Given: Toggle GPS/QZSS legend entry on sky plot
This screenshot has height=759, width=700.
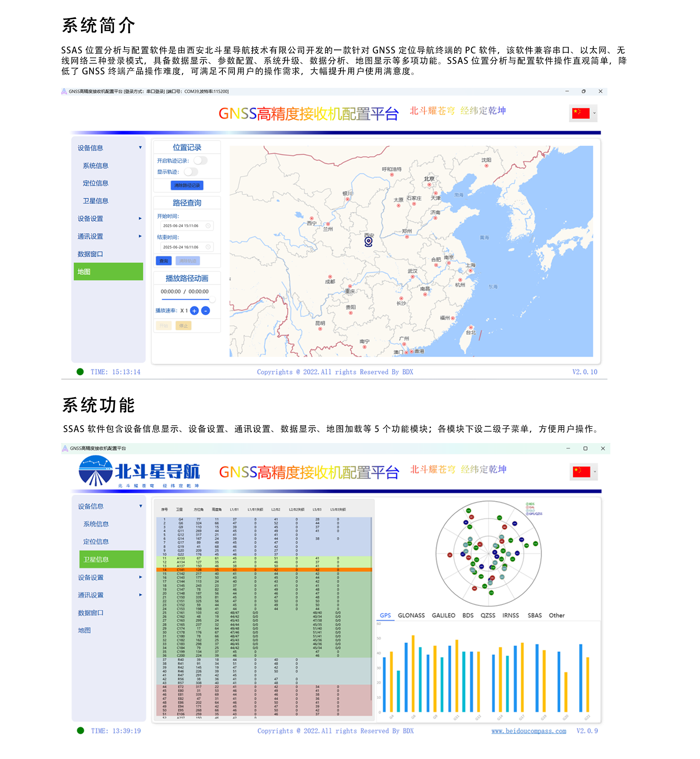Looking at the screenshot, I should (534, 514).
